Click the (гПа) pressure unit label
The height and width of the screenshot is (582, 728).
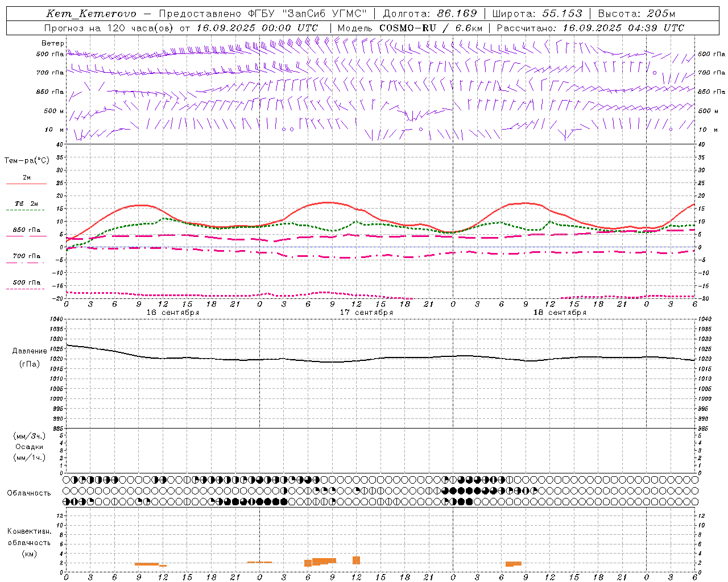pyautogui.click(x=30, y=364)
